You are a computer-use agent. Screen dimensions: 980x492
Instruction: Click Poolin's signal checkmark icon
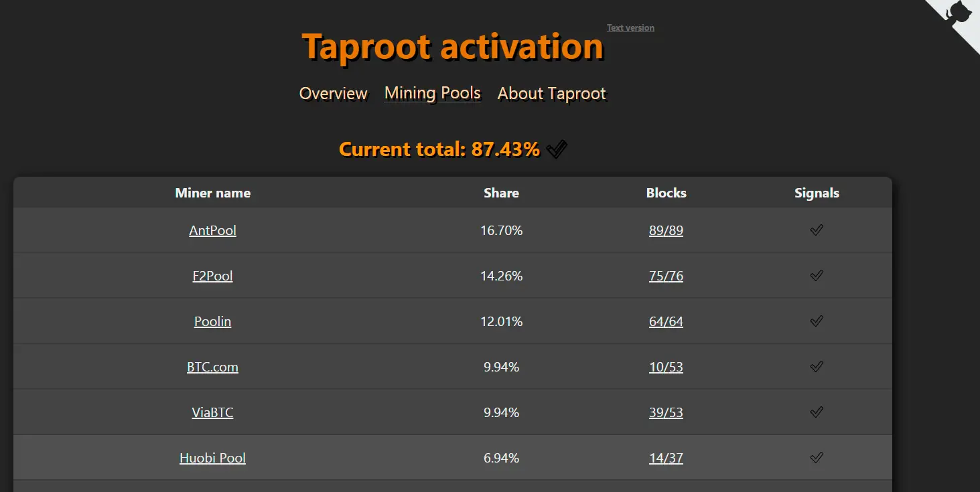817,321
